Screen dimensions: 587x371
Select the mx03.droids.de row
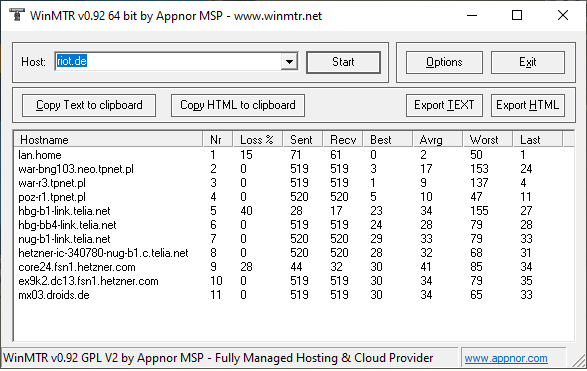294,295
